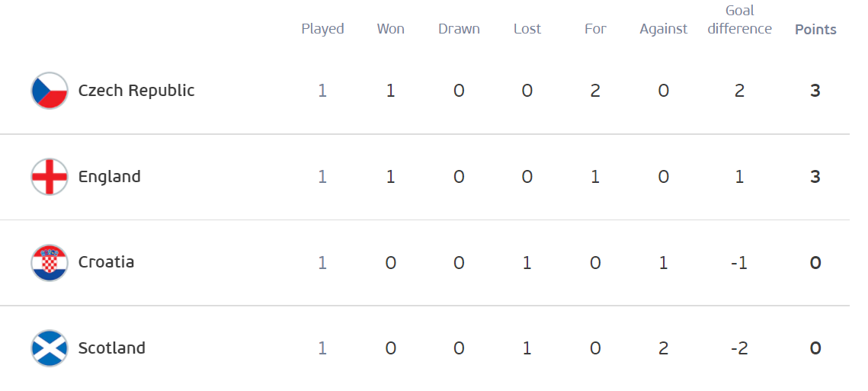This screenshot has height=391, width=868.
Task: Click the Lost column header
Action: [527, 29]
